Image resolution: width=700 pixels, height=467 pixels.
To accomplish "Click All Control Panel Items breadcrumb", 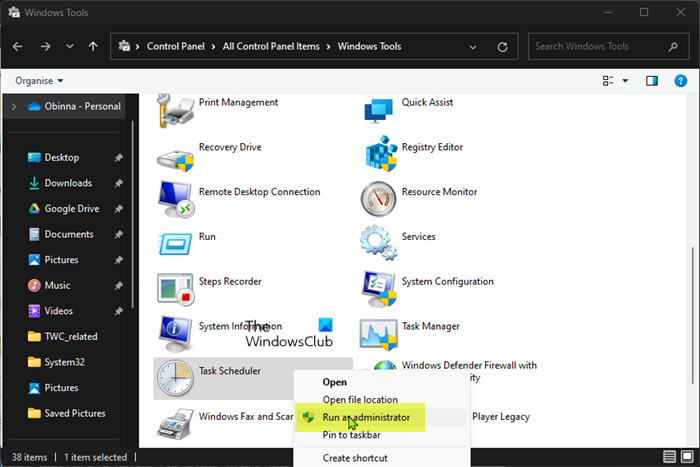I will click(x=271, y=46).
